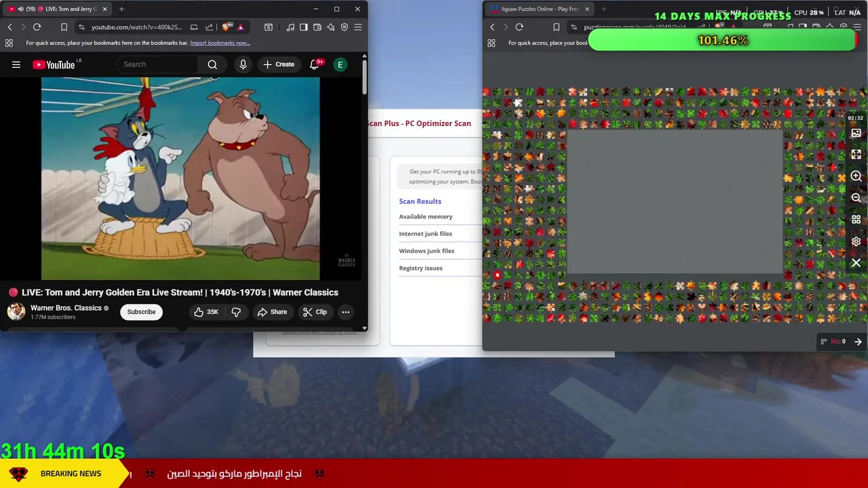This screenshot has width=868, height=488.
Task: Select the LIVE Tom and Jerry tab
Action: (x=58, y=9)
